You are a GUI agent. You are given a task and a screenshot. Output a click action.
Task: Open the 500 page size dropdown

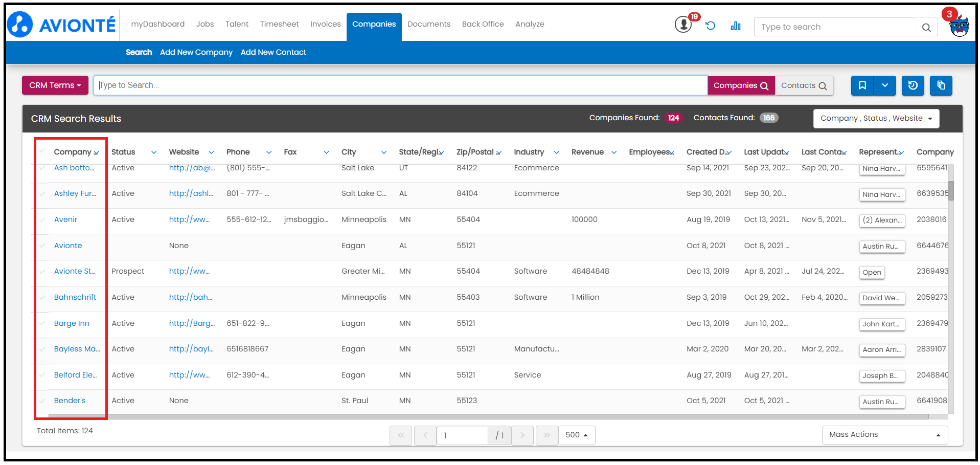click(577, 435)
